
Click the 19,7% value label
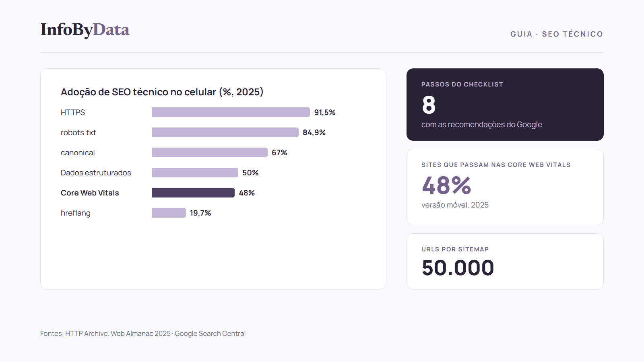click(200, 213)
